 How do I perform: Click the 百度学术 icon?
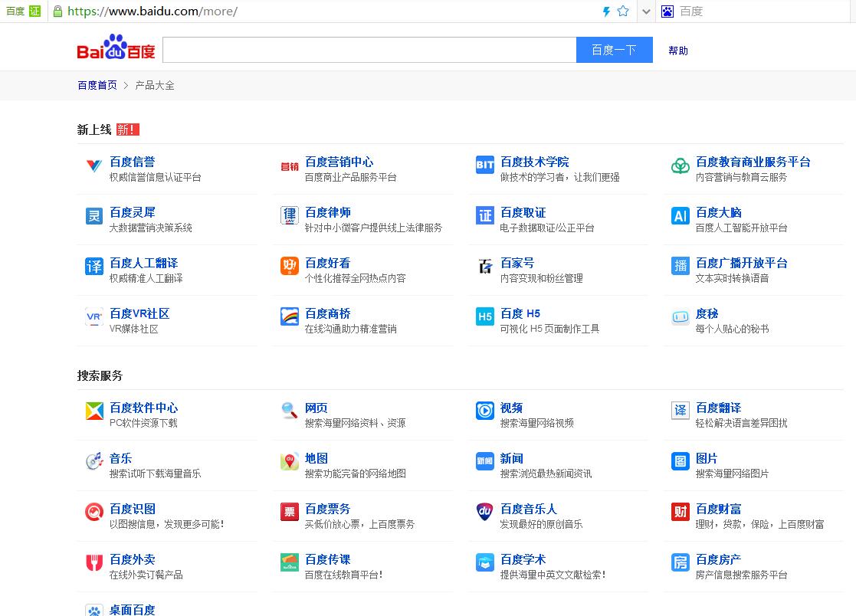click(485, 562)
